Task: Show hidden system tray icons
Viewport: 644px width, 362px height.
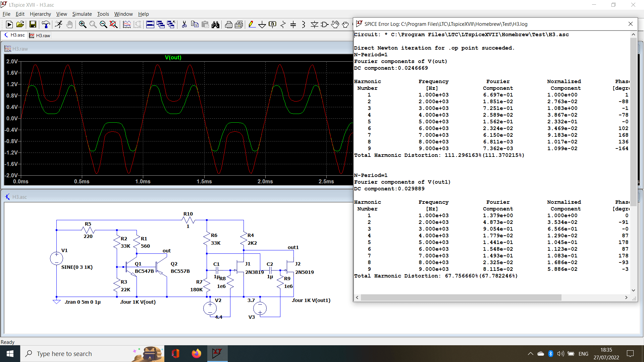Action: pos(530,354)
